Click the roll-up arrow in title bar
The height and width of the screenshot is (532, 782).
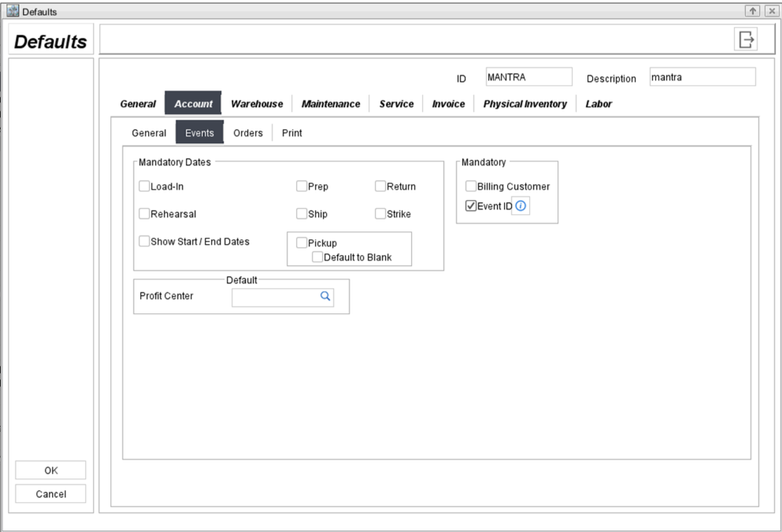pos(753,11)
